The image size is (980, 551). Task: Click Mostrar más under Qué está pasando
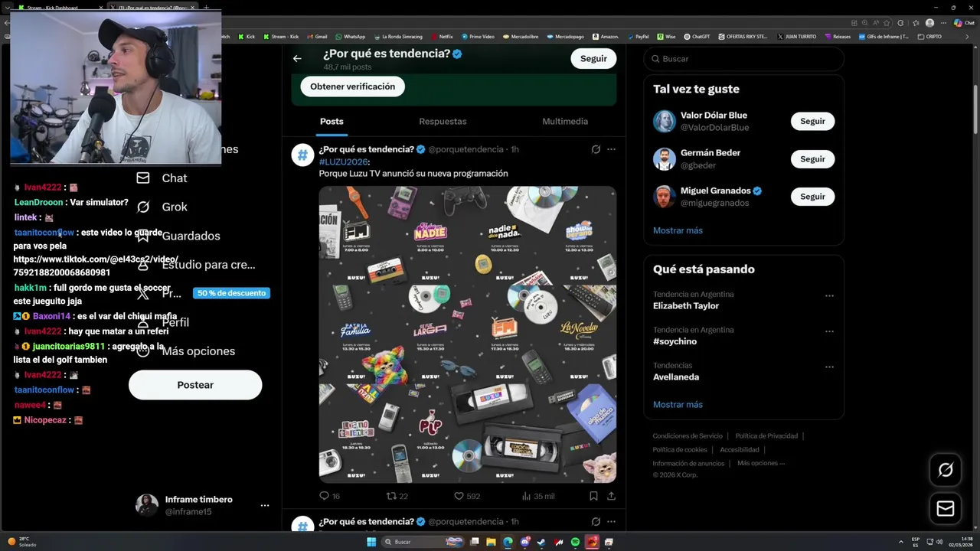click(x=678, y=405)
